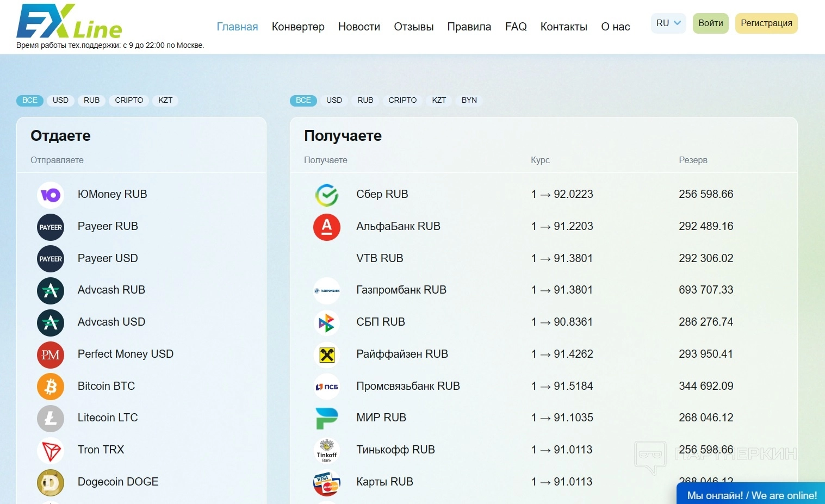Click the Сбер RUB logo icon
The width and height of the screenshot is (825, 504).
pos(327,195)
